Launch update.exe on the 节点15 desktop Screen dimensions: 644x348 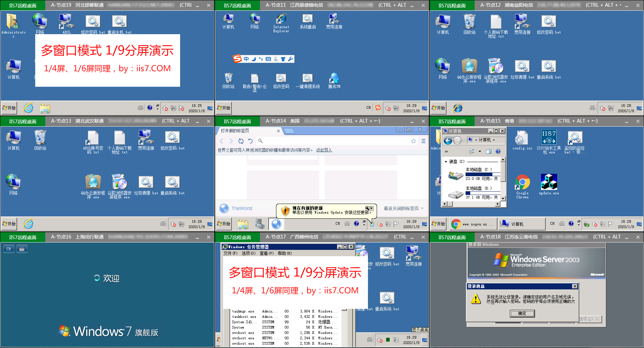coord(549,182)
